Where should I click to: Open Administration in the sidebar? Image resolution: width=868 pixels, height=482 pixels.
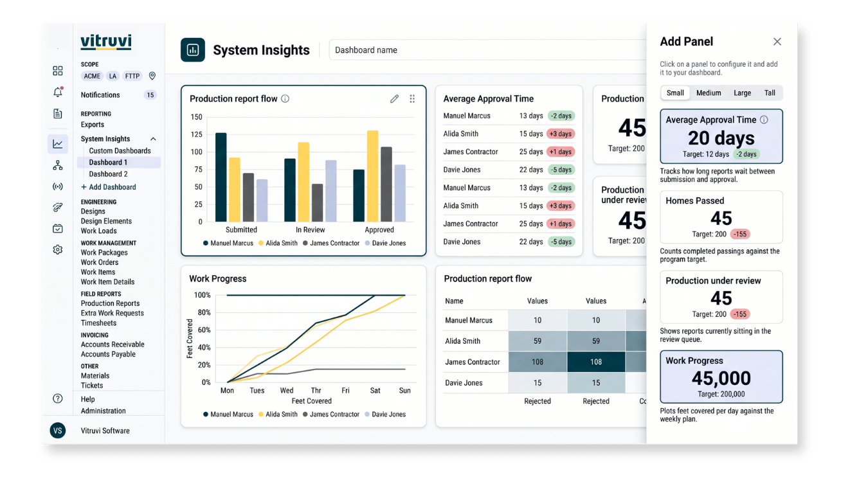[x=104, y=411]
